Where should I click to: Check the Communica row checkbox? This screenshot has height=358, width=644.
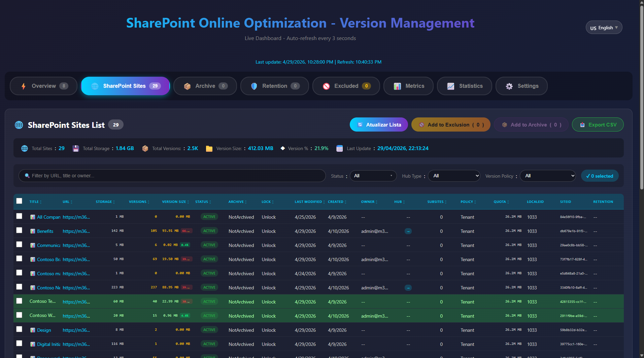pyautogui.click(x=19, y=244)
